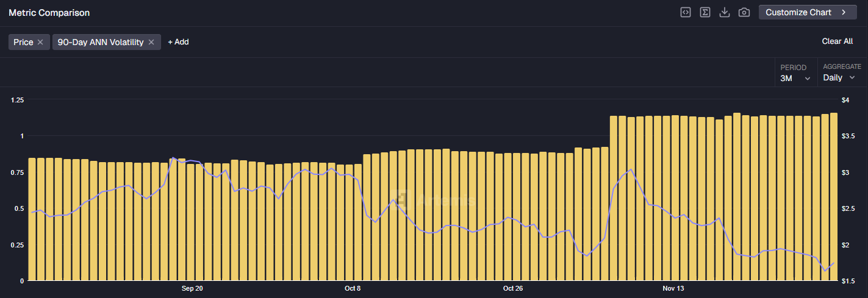Image resolution: width=868 pixels, height=298 pixels.
Task: Open the embed code icon
Action: coord(686,12)
